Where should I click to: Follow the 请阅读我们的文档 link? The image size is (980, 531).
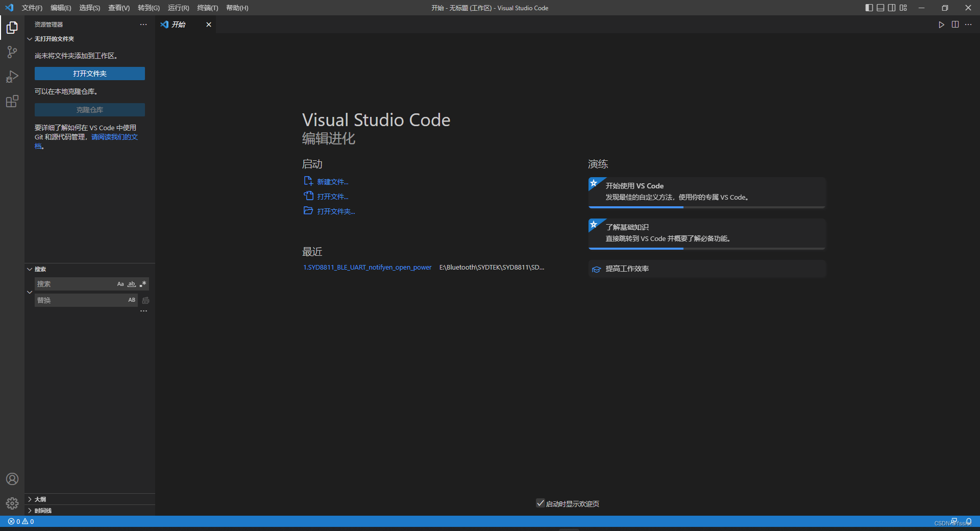[114, 137]
